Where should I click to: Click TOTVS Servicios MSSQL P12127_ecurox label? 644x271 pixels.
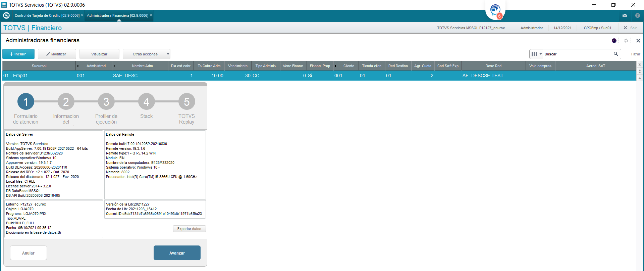coord(471,28)
